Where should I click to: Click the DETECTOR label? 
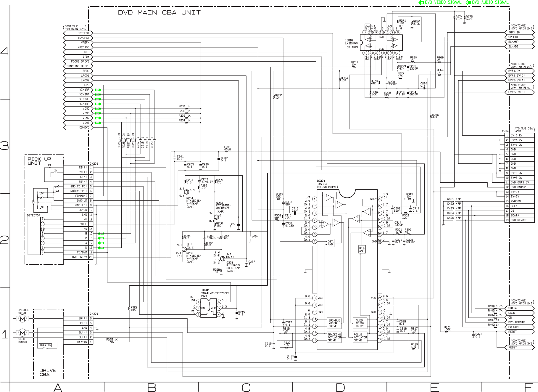pos(34,216)
